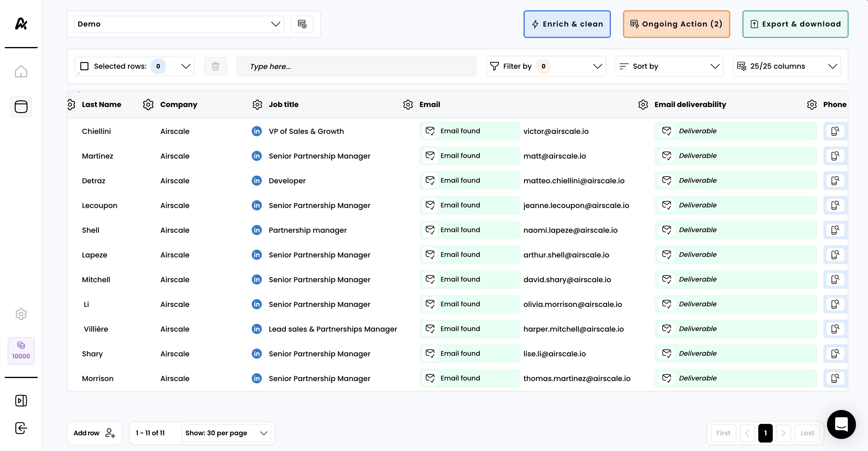The height and width of the screenshot is (451, 868).
Task: Open the home icon in sidebar
Action: click(21, 71)
